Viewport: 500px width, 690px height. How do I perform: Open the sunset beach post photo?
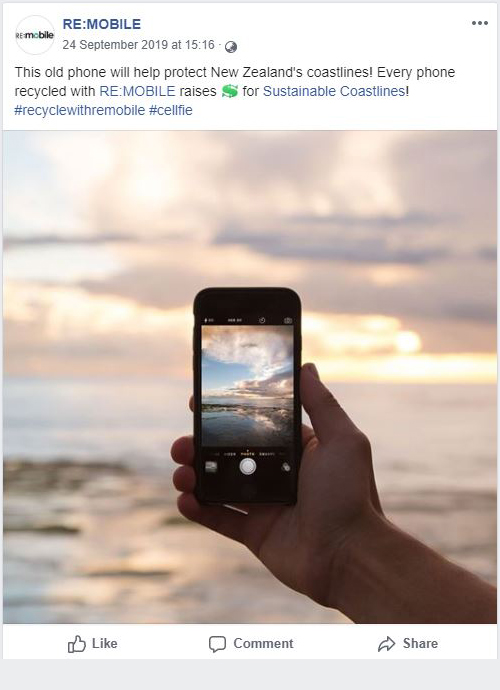click(250, 377)
